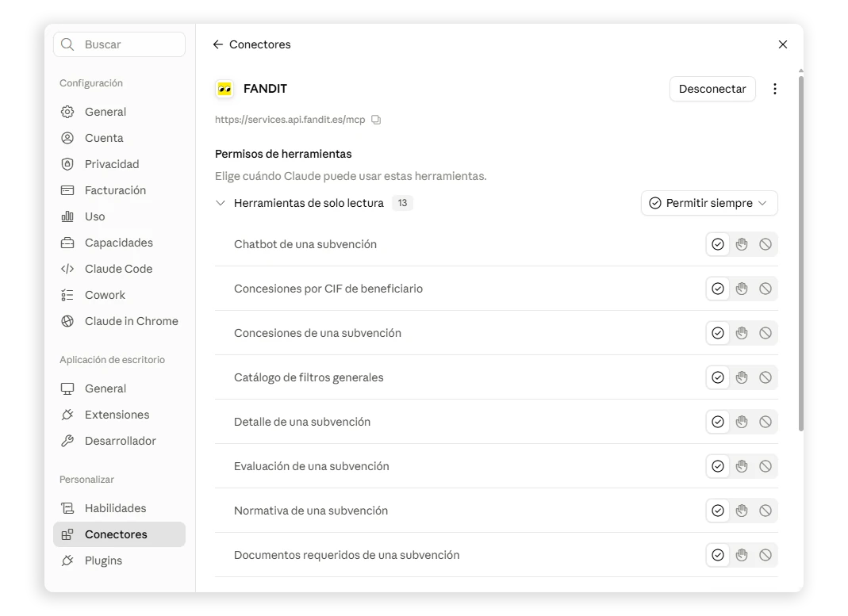Screen dimensions: 848x616
Task: Always allow Catálogo de filtros generales
Action: [x=718, y=377]
